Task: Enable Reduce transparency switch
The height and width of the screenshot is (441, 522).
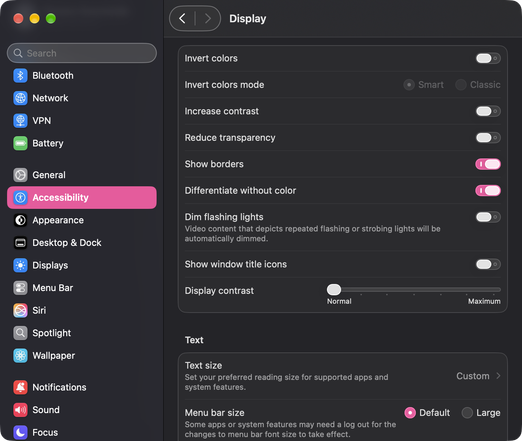Action: pyautogui.click(x=488, y=138)
